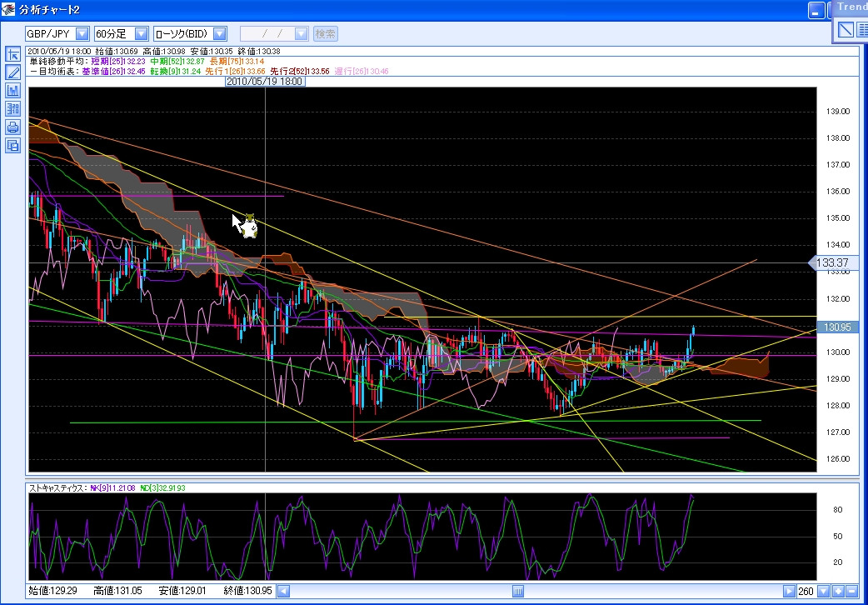Viewport: 868px width, 605px height.
Task: Print the chart with printer icon
Action: [12, 127]
